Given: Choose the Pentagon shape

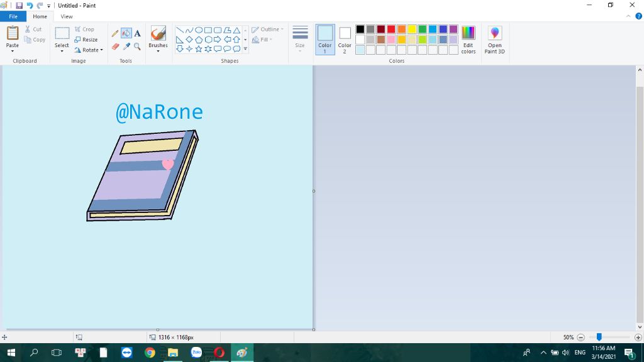Looking at the screenshot, I should pyautogui.click(x=199, y=40).
